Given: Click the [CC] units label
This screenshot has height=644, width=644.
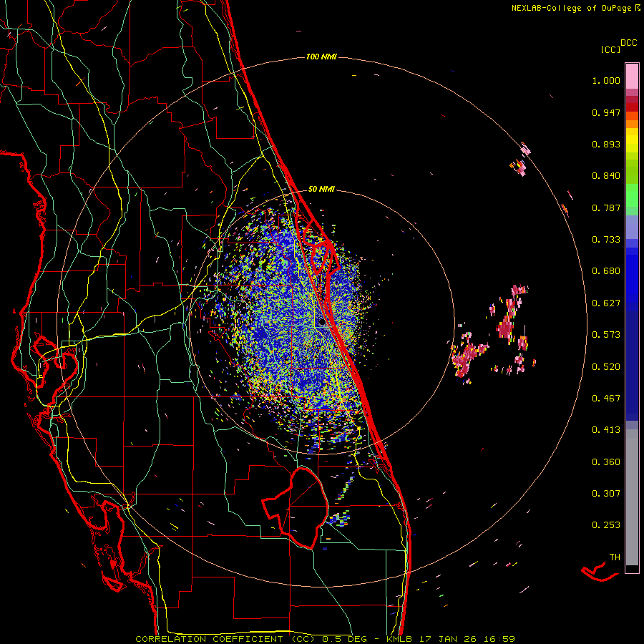Looking at the screenshot, I should click(x=611, y=49).
